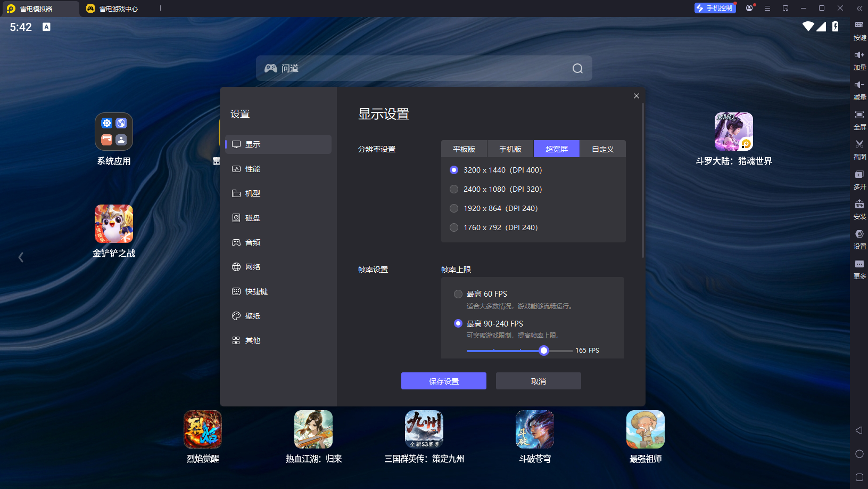Open the 快捷键 settings section

point(278,291)
